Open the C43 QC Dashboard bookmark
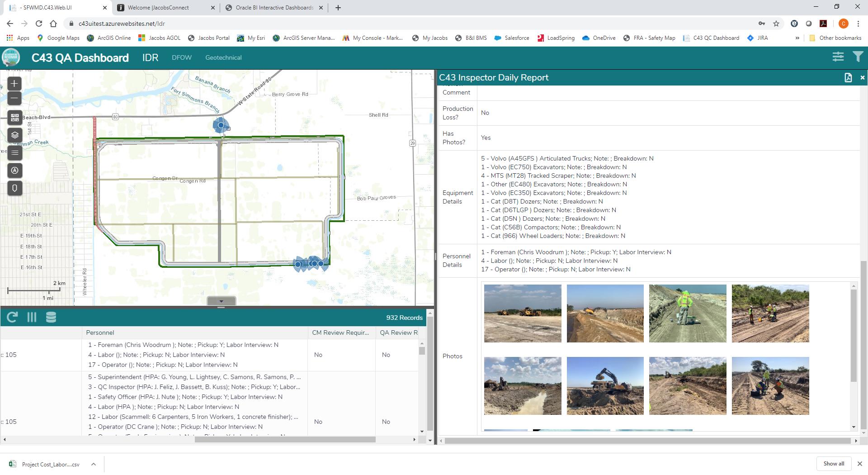This screenshot has width=868, height=475. [711, 38]
